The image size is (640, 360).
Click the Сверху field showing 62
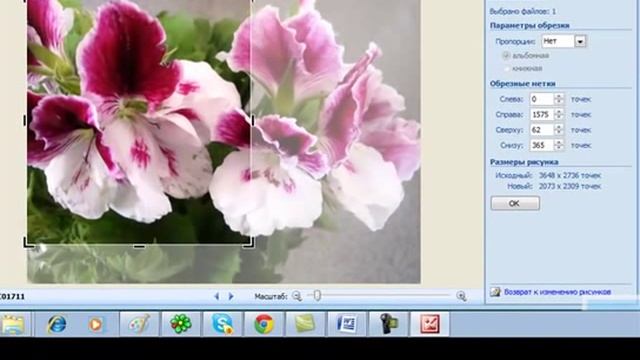click(542, 130)
